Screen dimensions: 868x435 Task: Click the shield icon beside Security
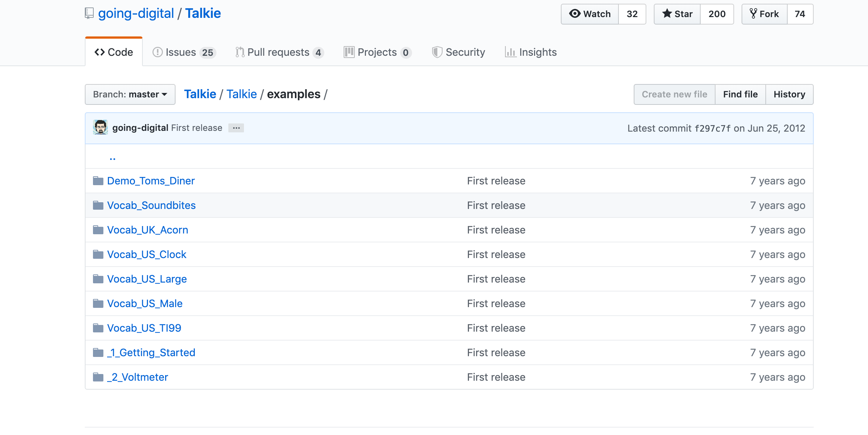(x=438, y=52)
